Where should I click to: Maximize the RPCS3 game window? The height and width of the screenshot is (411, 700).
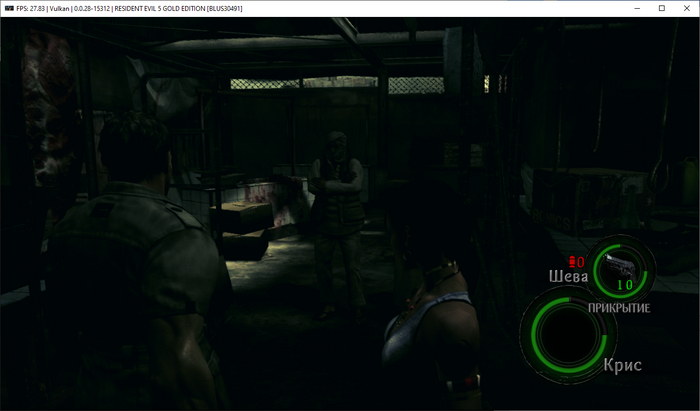(662, 8)
